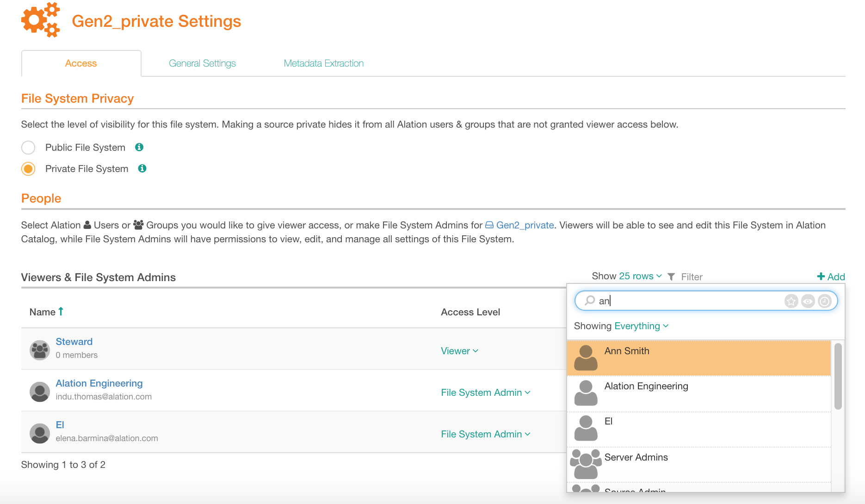Open Alation Engineering link in the table

99,383
